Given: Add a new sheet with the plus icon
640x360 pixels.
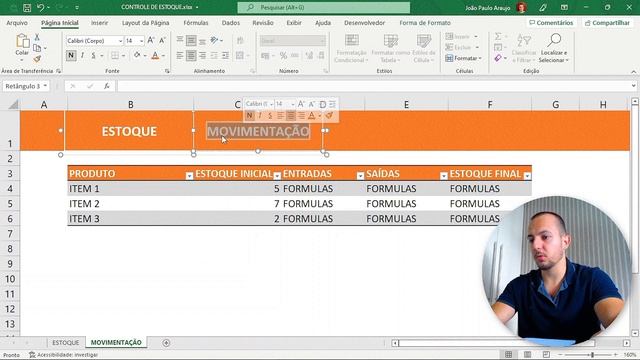Looking at the screenshot, I should pos(166,343).
